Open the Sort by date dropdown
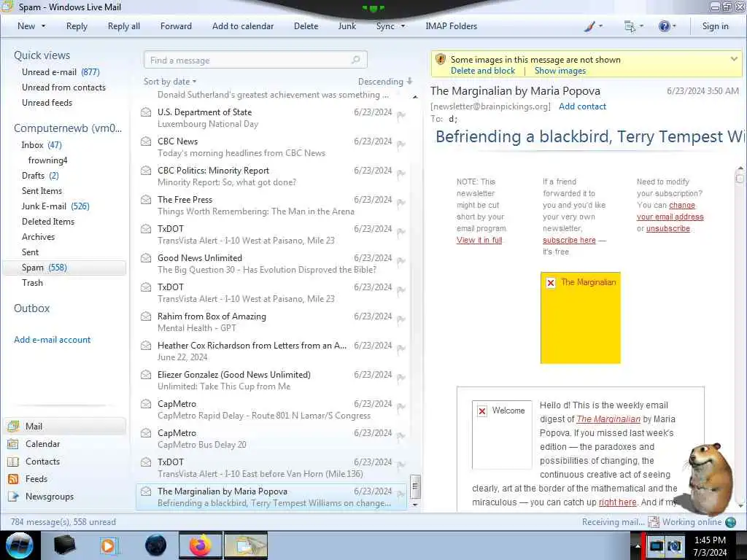Screen dimensions: 747x560 [170, 82]
